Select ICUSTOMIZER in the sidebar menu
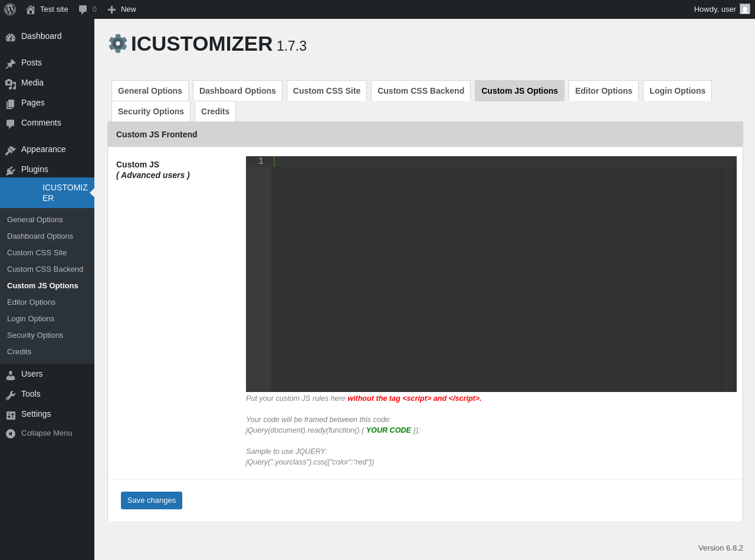The image size is (755, 560). click(x=47, y=193)
